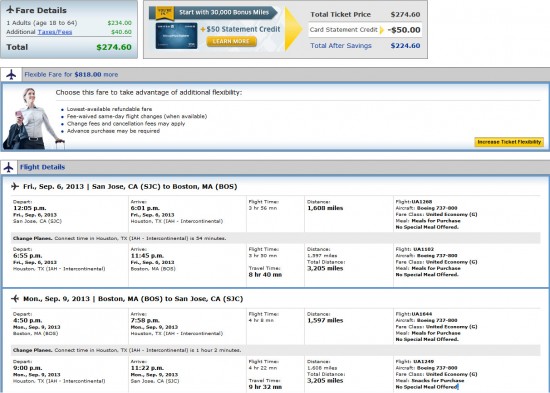Screen dimensions: 550x393
Task: Click the airplane icon beside Fare Details
Action: pos(10,10)
